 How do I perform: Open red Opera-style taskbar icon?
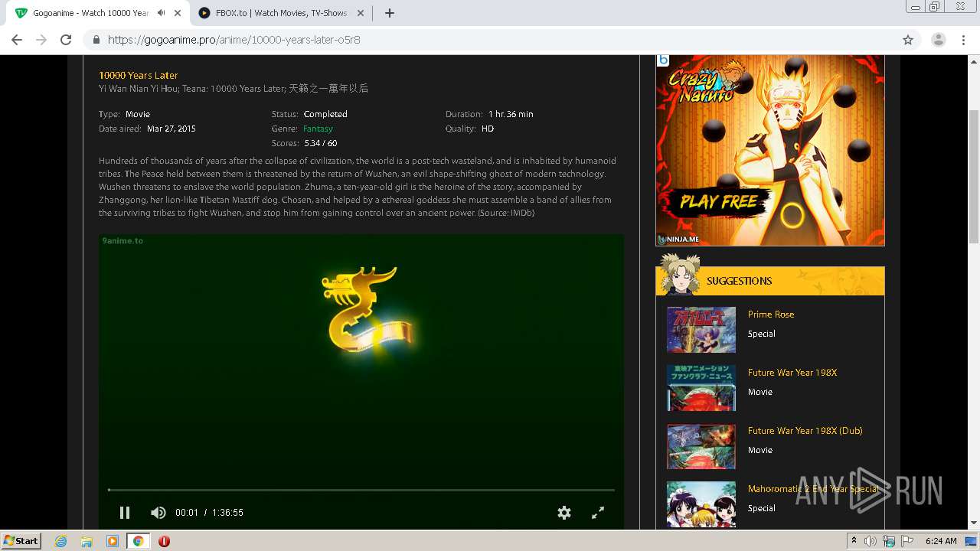164,541
